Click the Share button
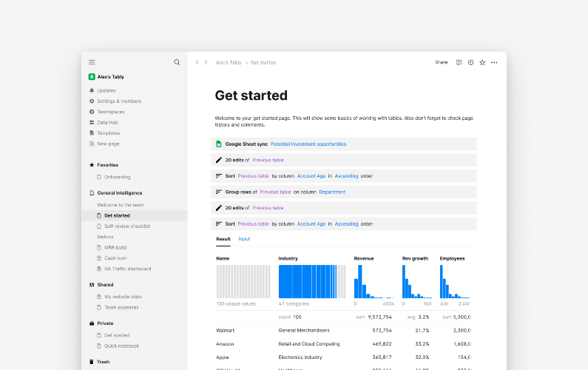The width and height of the screenshot is (588, 370). pos(441,62)
